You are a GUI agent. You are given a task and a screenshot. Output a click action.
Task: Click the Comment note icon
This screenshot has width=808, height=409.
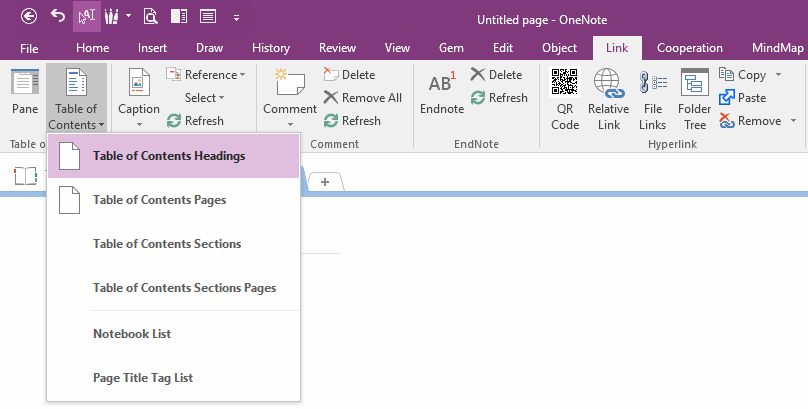290,82
